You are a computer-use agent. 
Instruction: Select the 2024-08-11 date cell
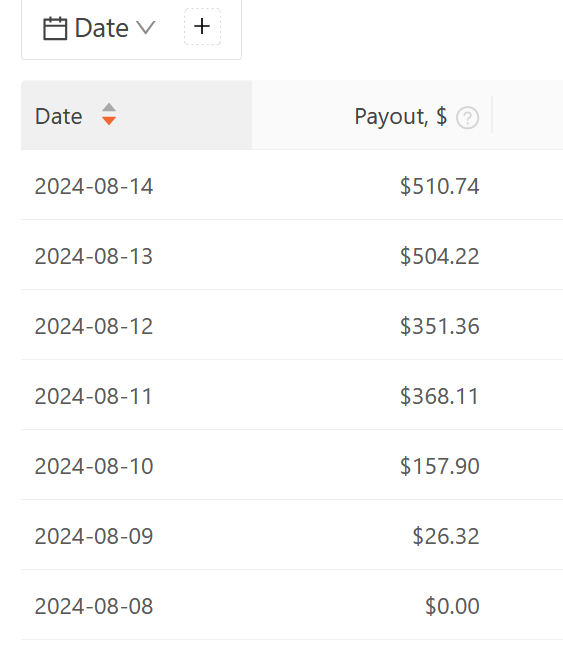click(x=93, y=397)
